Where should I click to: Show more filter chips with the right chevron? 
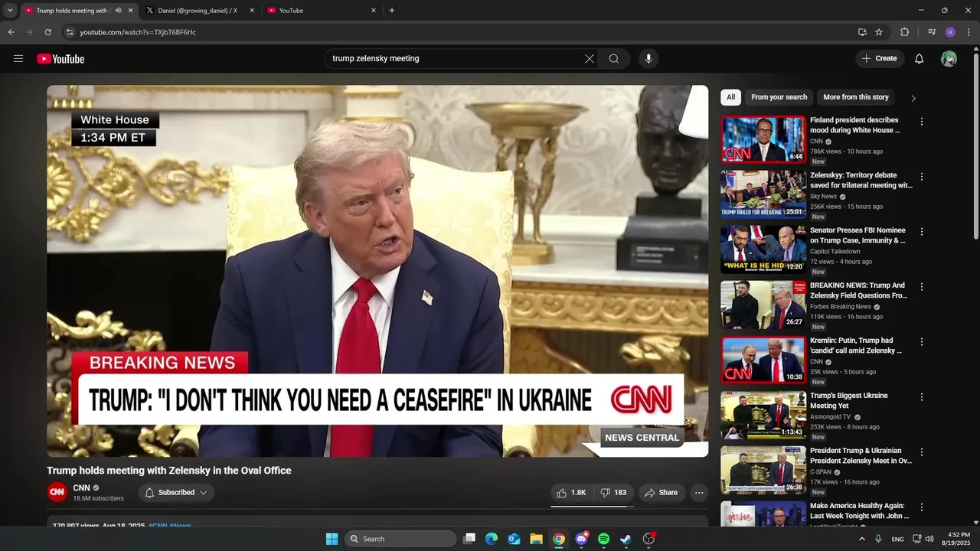pos(913,98)
